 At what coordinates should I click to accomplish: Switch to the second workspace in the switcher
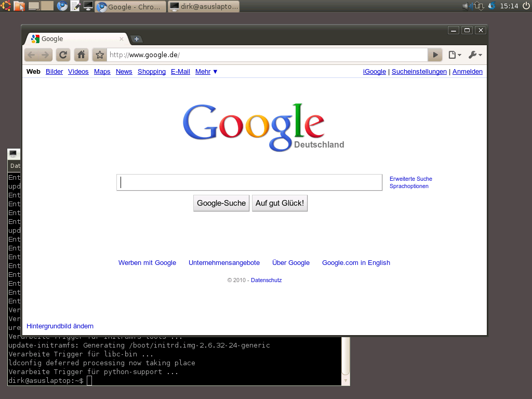47,6
